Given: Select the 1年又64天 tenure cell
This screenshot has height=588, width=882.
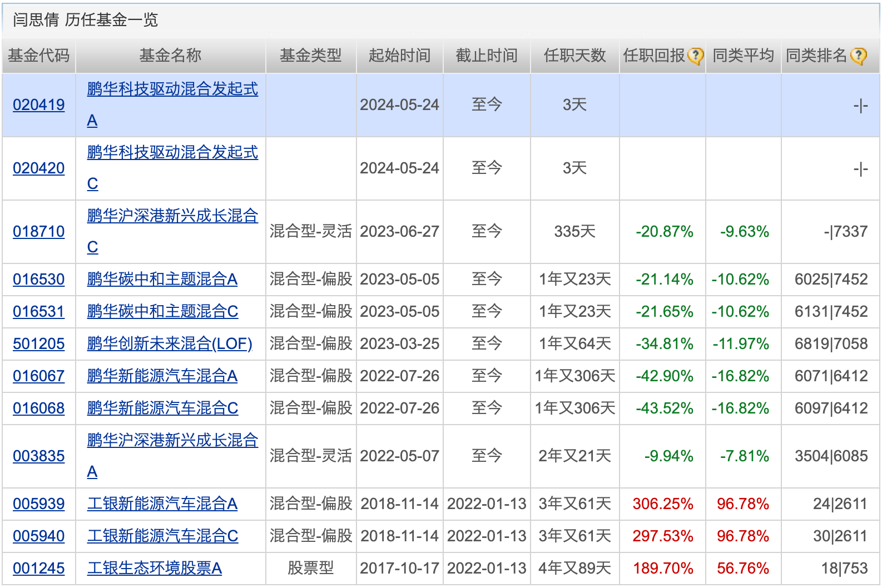Looking at the screenshot, I should tap(575, 343).
